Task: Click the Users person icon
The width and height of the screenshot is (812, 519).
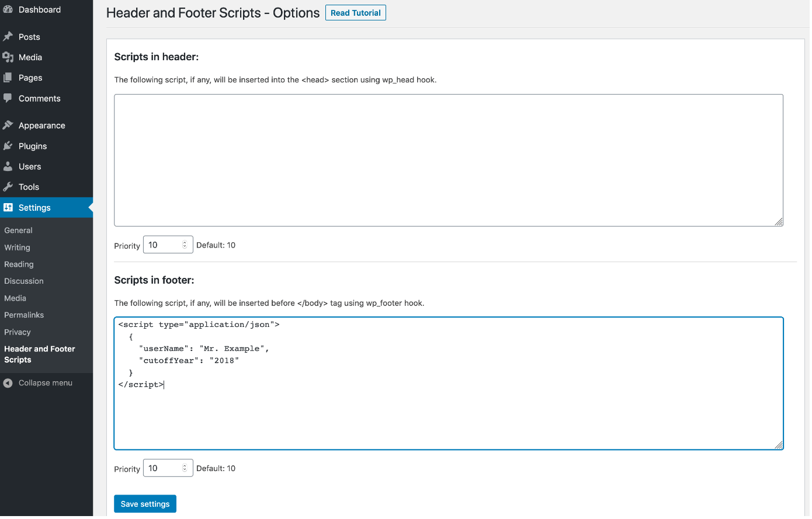Action: point(8,166)
